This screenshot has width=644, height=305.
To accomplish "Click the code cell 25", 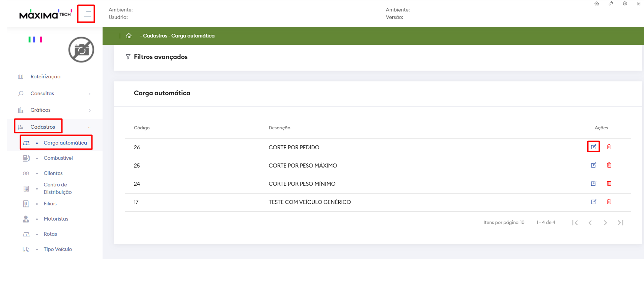I will (137, 166).
